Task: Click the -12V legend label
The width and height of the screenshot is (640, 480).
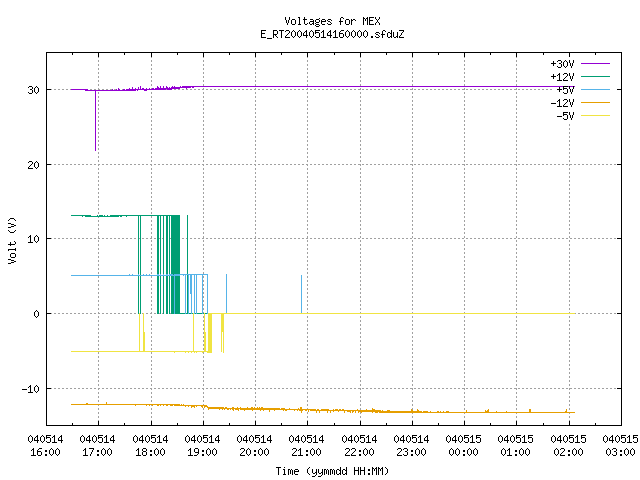Action: [x=562, y=103]
